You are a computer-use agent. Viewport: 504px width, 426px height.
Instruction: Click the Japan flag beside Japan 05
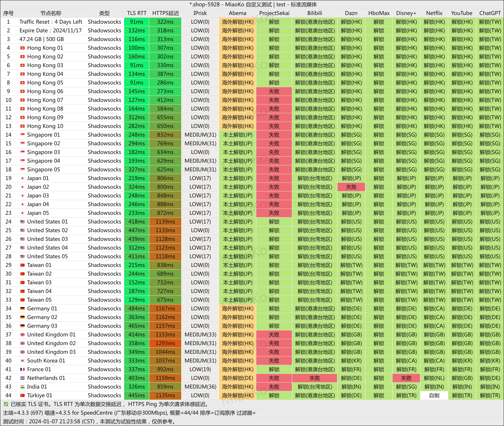22,213
